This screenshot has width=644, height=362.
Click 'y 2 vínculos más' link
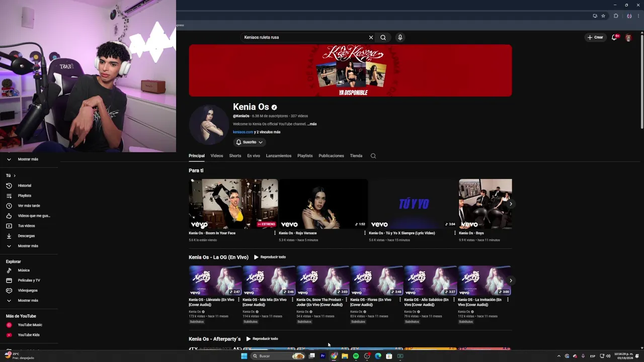coord(267,132)
